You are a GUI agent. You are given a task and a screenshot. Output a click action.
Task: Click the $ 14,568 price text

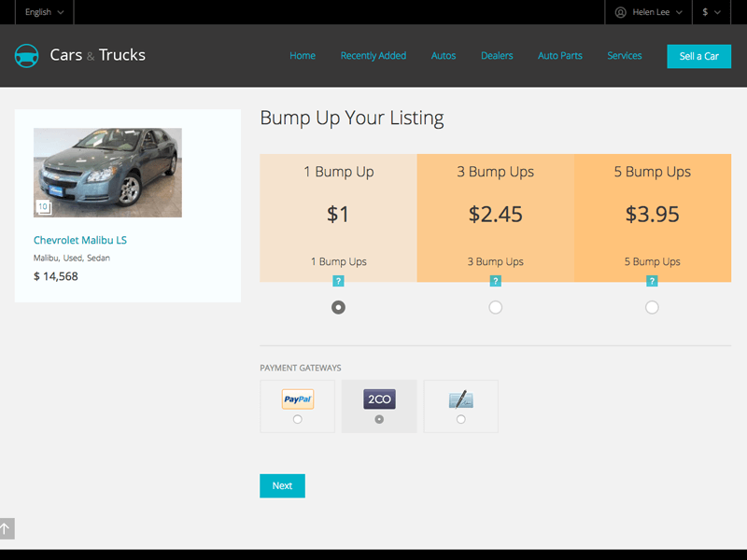click(x=56, y=276)
